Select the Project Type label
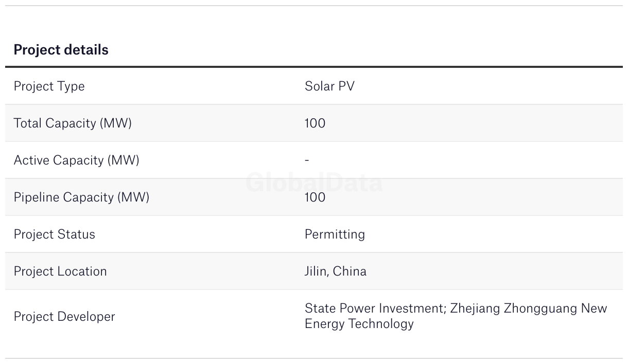 coord(49,86)
